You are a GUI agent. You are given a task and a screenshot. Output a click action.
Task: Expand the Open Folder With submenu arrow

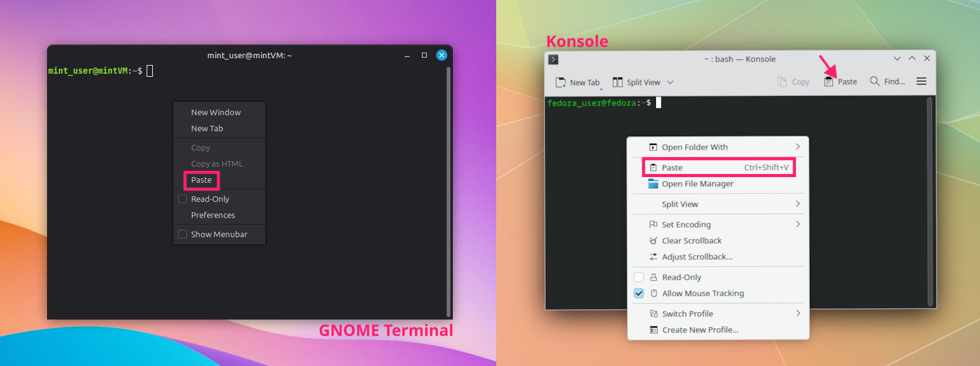point(797,147)
